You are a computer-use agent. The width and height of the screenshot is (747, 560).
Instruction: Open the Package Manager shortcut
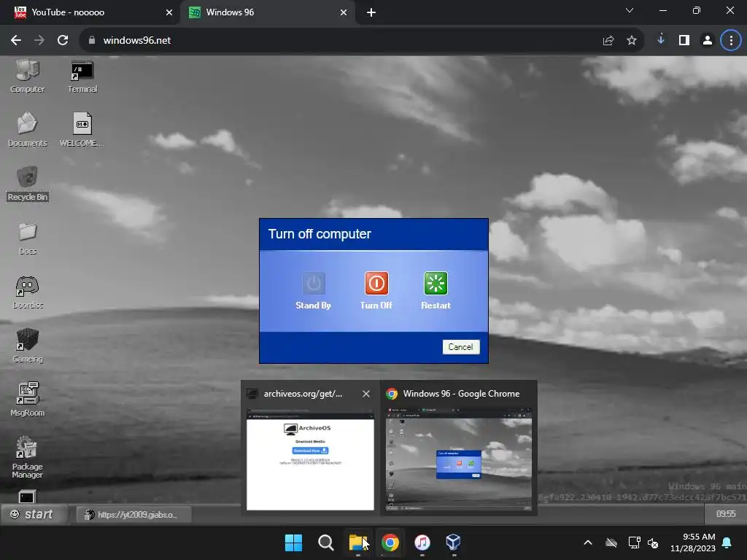pos(27,457)
